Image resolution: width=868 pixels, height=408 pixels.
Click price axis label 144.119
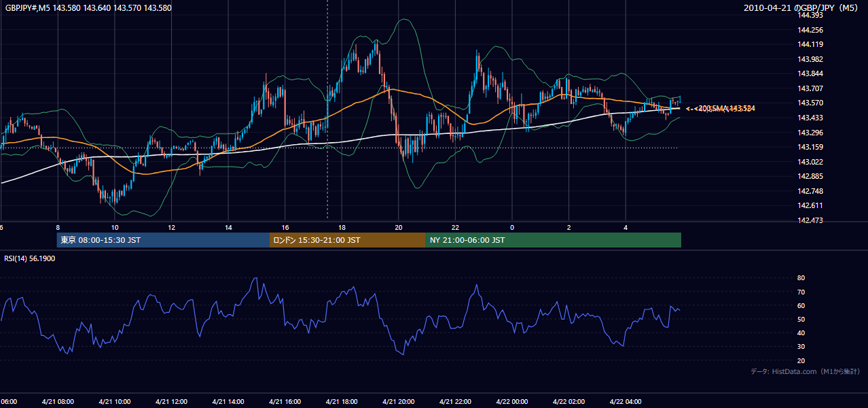(811, 44)
